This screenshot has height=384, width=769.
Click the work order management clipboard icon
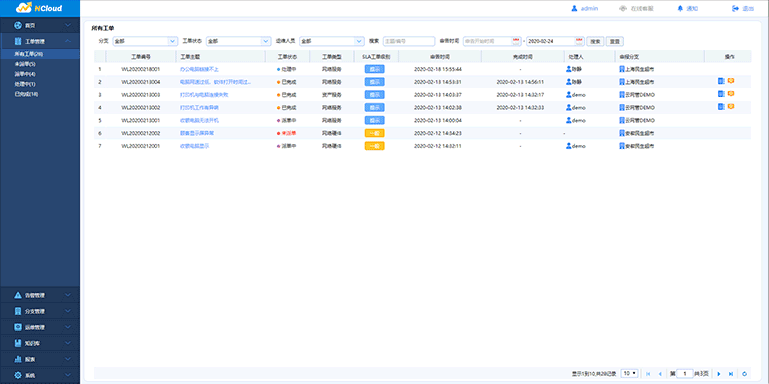click(18, 41)
